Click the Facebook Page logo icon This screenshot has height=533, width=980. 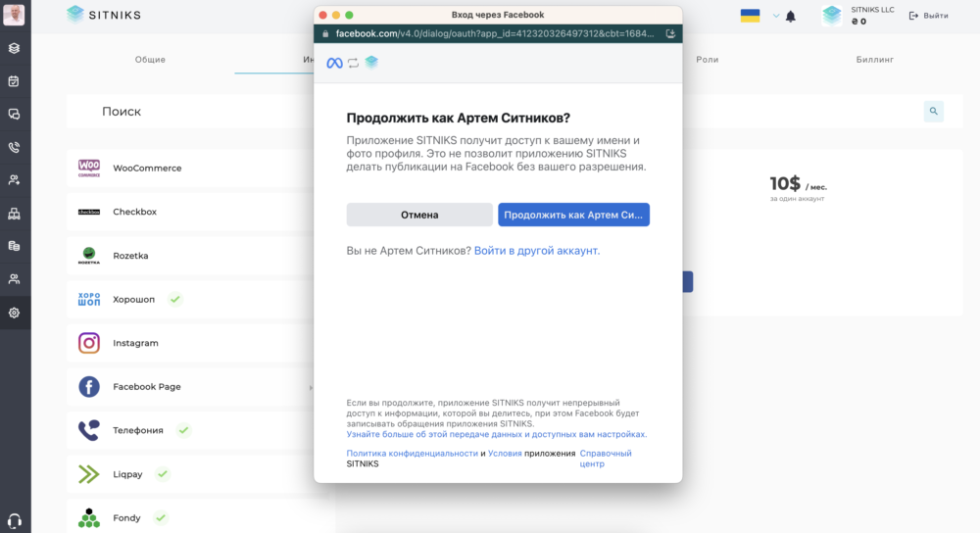coord(89,387)
